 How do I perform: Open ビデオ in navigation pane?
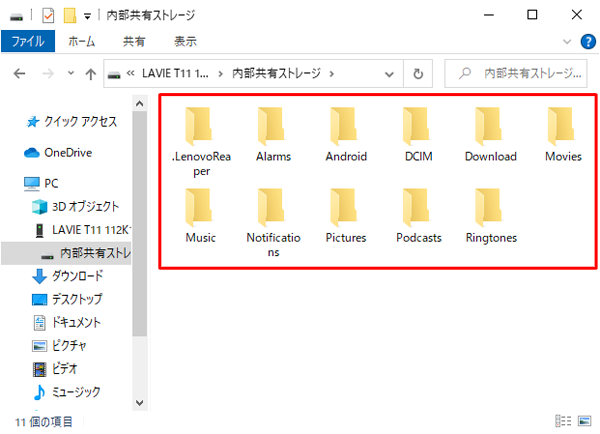pyautogui.click(x=55, y=369)
